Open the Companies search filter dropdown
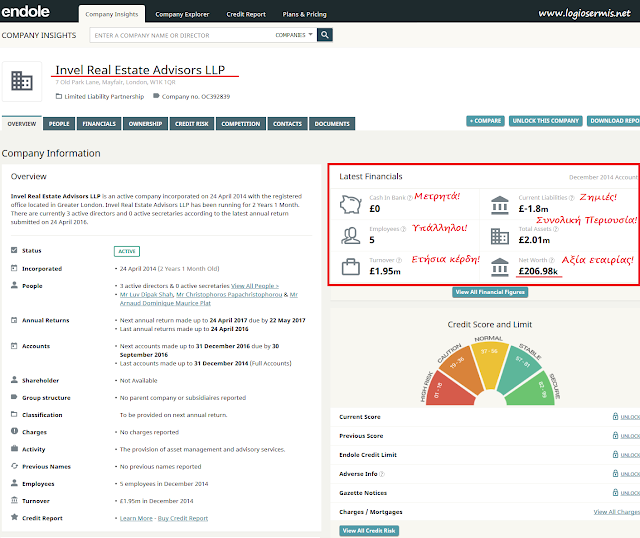Image resolution: width=640 pixels, height=538 pixels. (294, 35)
